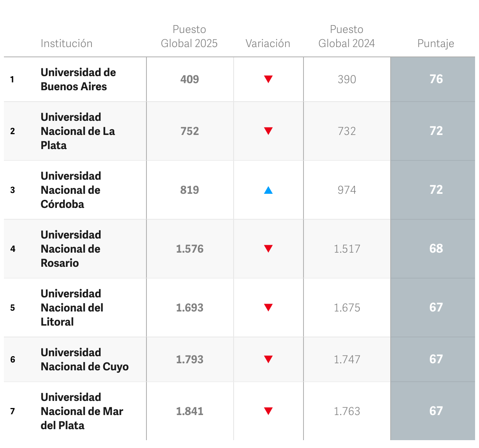The width and height of the screenshot is (479, 448).
Task: Click blue up arrow for Universidad Nacional de Córdoba
Action: coord(268,190)
